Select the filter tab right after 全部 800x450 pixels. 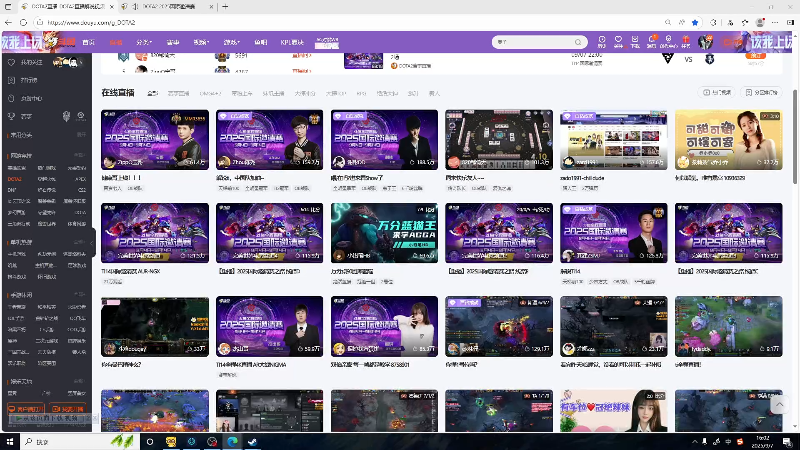[179, 93]
